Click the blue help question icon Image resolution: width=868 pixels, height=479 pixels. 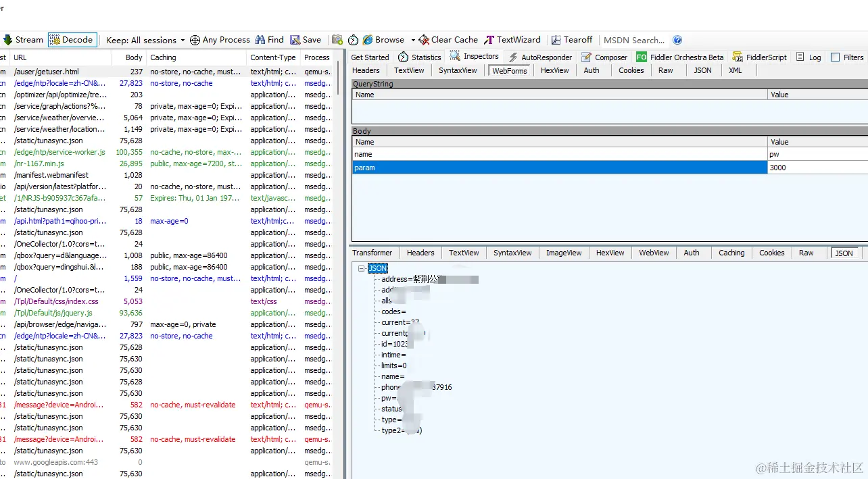pos(677,40)
